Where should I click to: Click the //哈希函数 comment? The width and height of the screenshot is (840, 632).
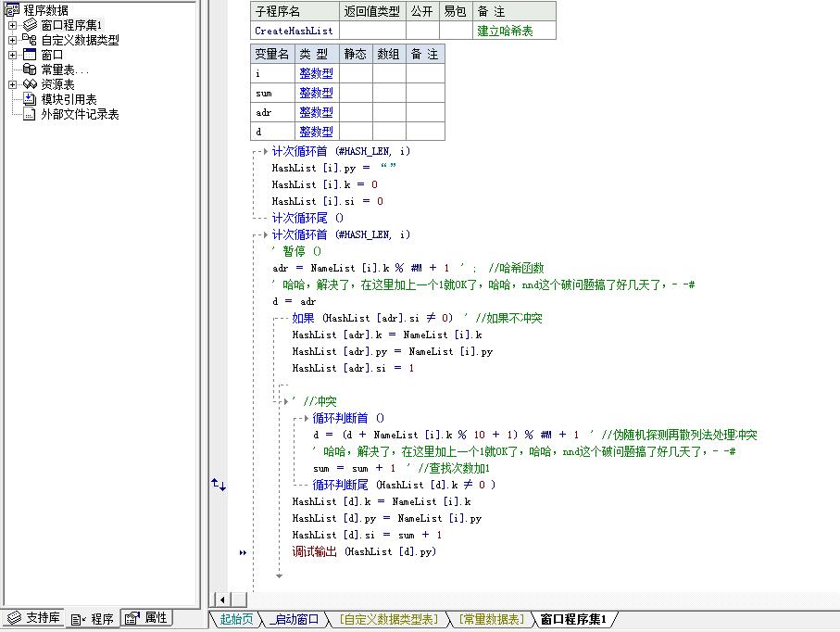(x=516, y=268)
